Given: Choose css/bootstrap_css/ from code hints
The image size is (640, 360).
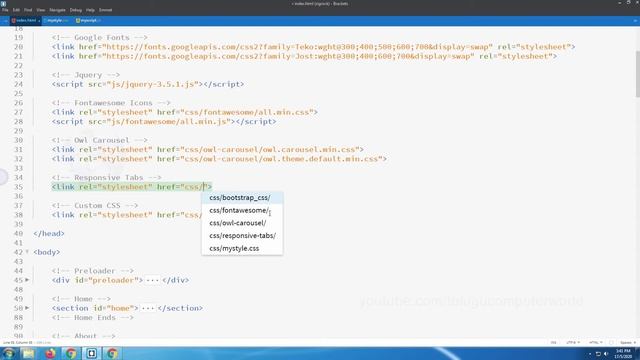Looking at the screenshot, I should pos(242,198).
